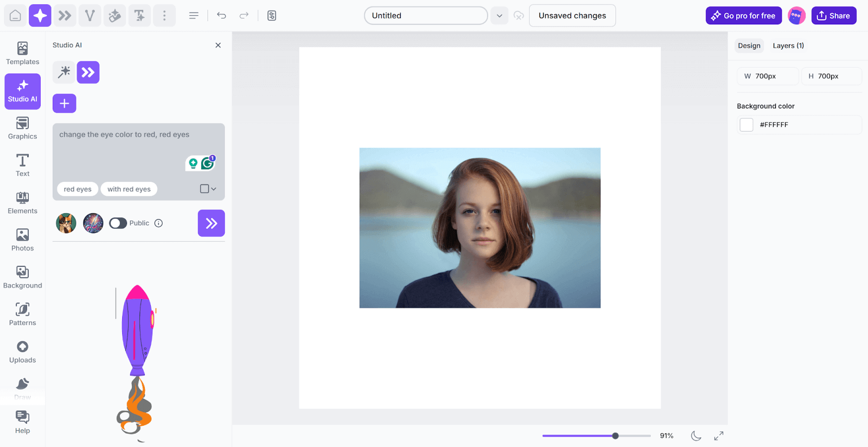868x447 pixels.
Task: Redo the last action
Action: pyautogui.click(x=244, y=16)
